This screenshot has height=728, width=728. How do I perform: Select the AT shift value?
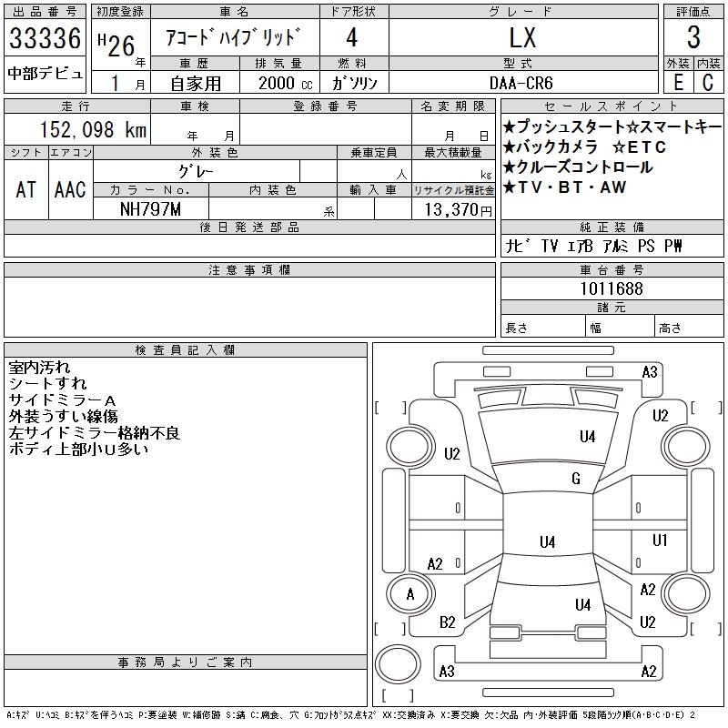(x=25, y=189)
